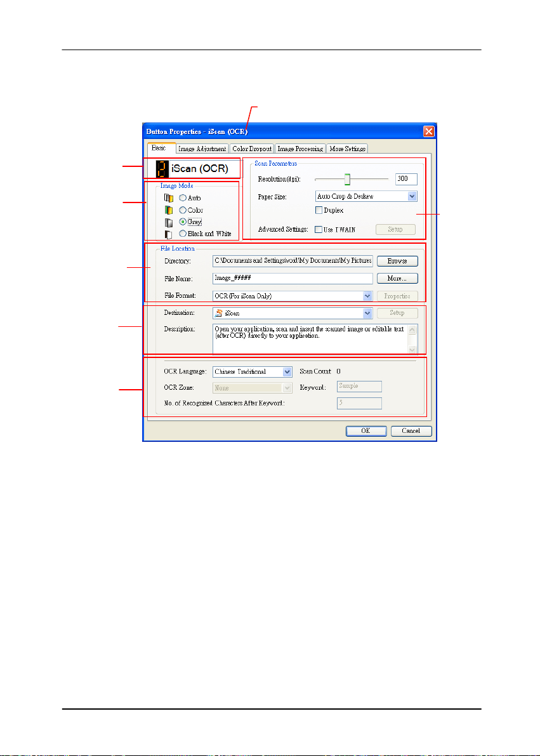
Task: Open the OCR Language dropdown
Action: click(287, 372)
